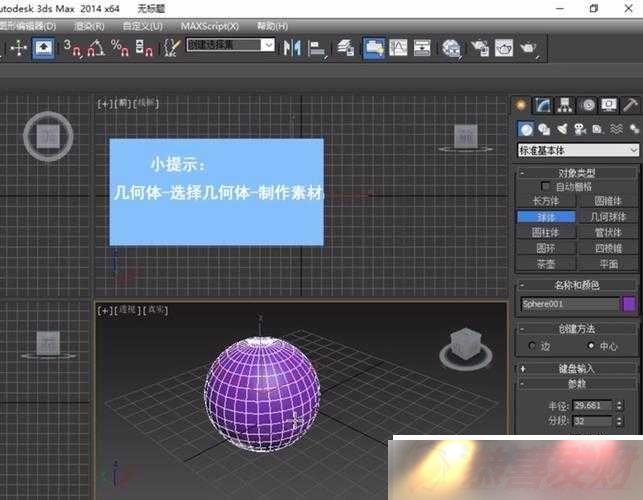Viewport: 643px width, 500px height.
Task: Open the Layer Manager icon
Action: [346, 48]
